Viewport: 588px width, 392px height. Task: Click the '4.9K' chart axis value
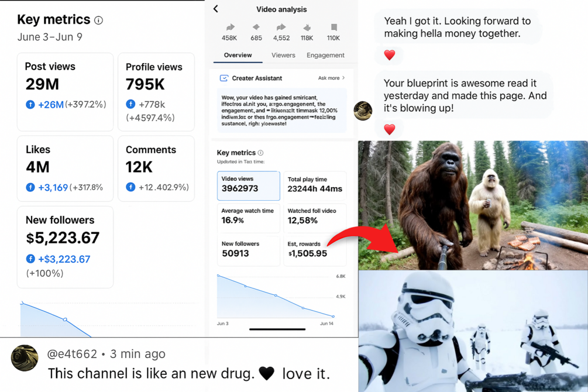[x=341, y=297]
